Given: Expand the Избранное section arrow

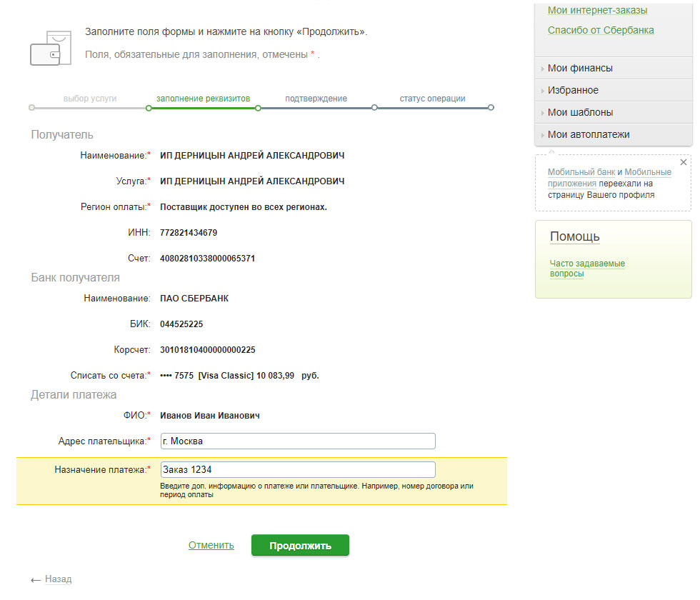Looking at the screenshot, I should 542,91.
